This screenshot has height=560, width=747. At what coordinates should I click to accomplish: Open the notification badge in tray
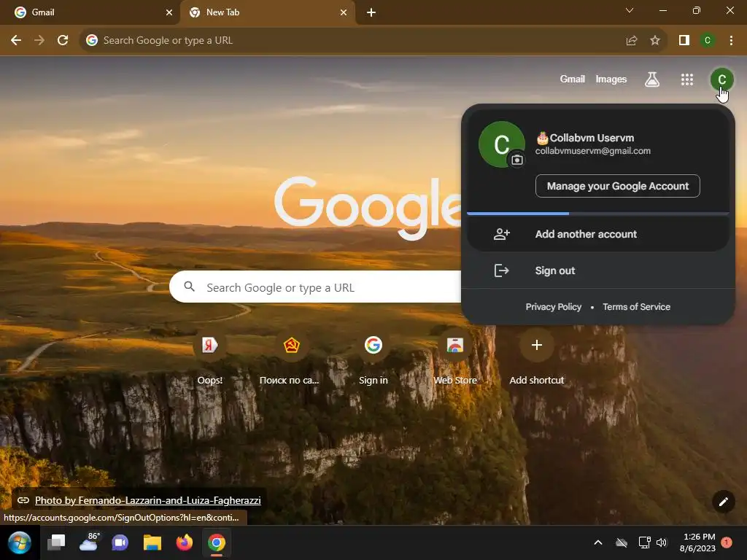pos(727,542)
